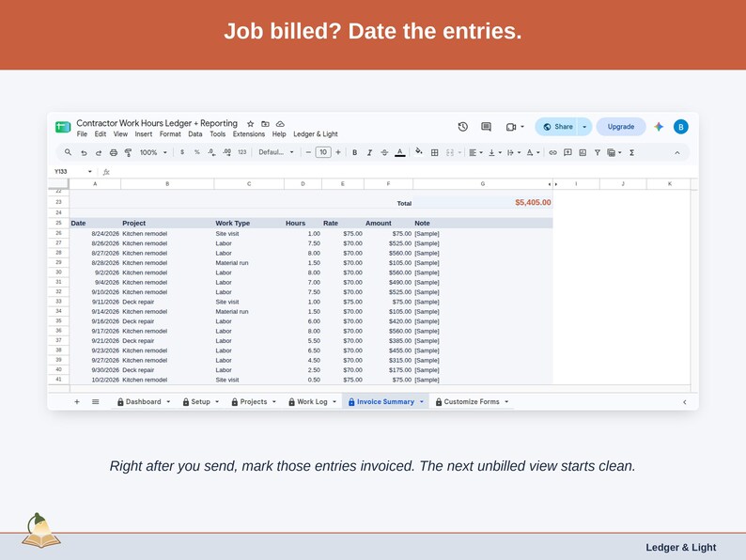
Task: Open the Data menu
Action: click(195, 134)
